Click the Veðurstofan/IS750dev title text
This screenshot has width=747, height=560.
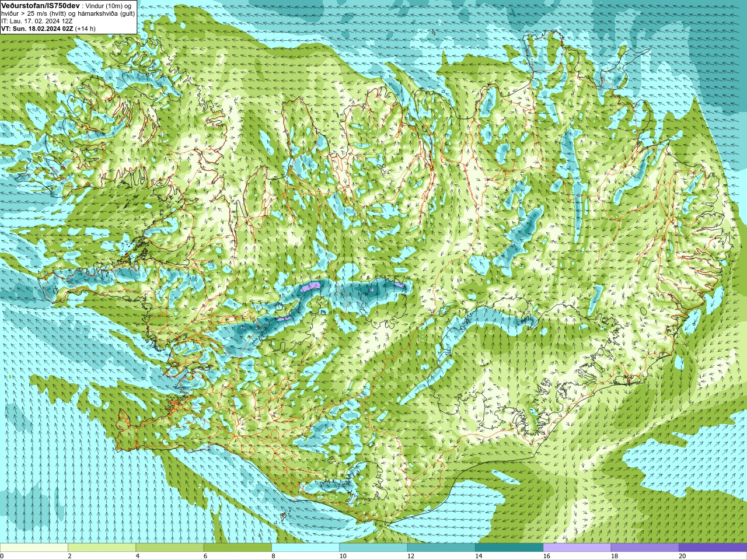[40, 5]
